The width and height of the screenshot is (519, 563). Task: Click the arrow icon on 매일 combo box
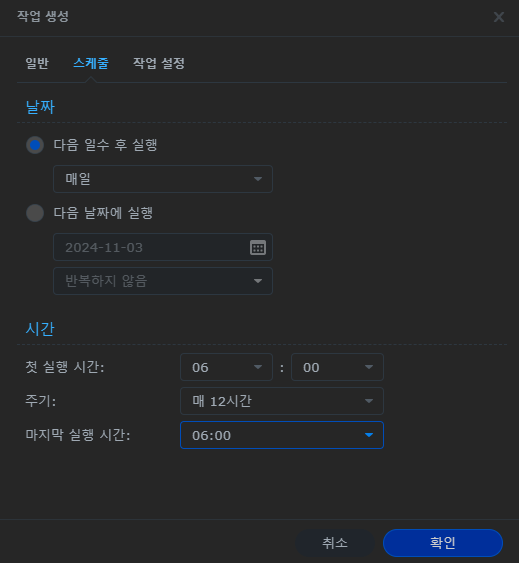click(258, 179)
